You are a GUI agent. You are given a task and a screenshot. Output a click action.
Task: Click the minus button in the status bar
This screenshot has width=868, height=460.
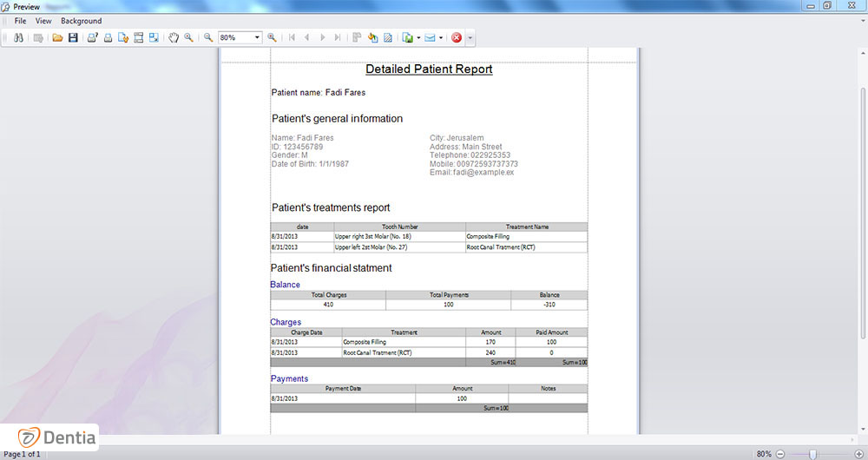pos(780,454)
